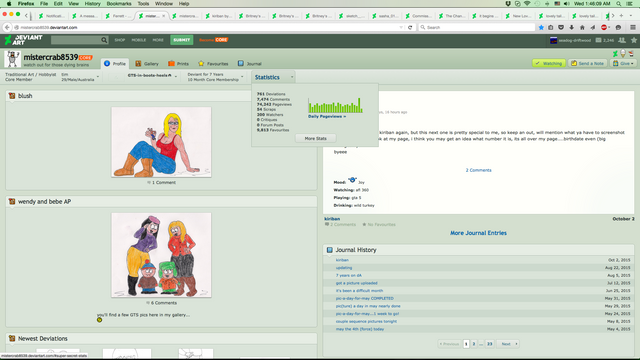Click the Daily Pageviews bar chart
Screen dimensions: 640x360
point(335,105)
